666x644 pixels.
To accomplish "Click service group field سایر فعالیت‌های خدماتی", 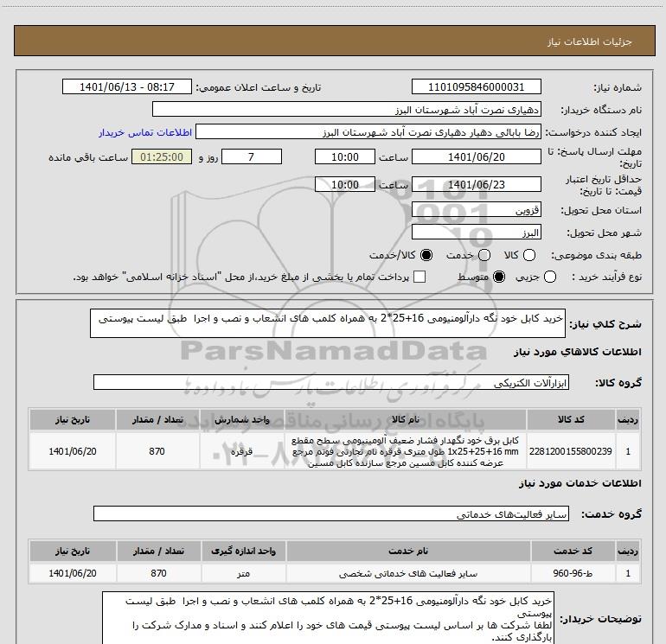I will tap(331, 513).
